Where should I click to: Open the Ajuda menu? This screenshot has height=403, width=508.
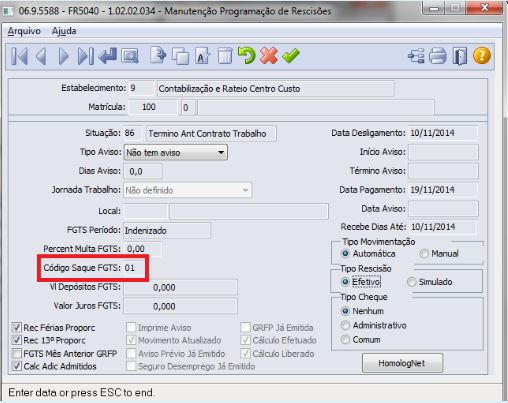(64, 31)
